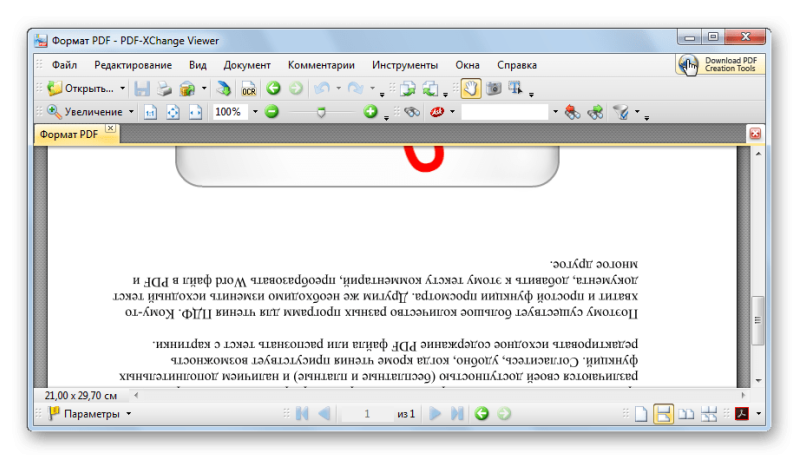Image resolution: width=800 pixels, height=460 pixels.
Task: Go to the first page
Action: tap(302, 414)
